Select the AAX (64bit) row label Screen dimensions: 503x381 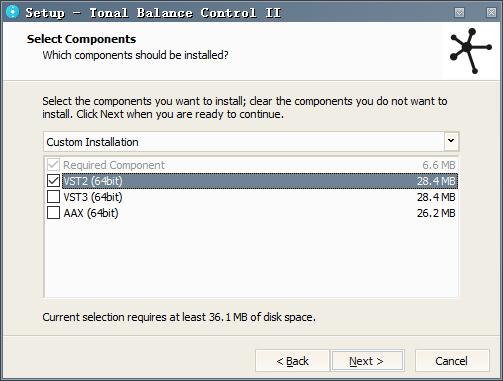point(91,213)
